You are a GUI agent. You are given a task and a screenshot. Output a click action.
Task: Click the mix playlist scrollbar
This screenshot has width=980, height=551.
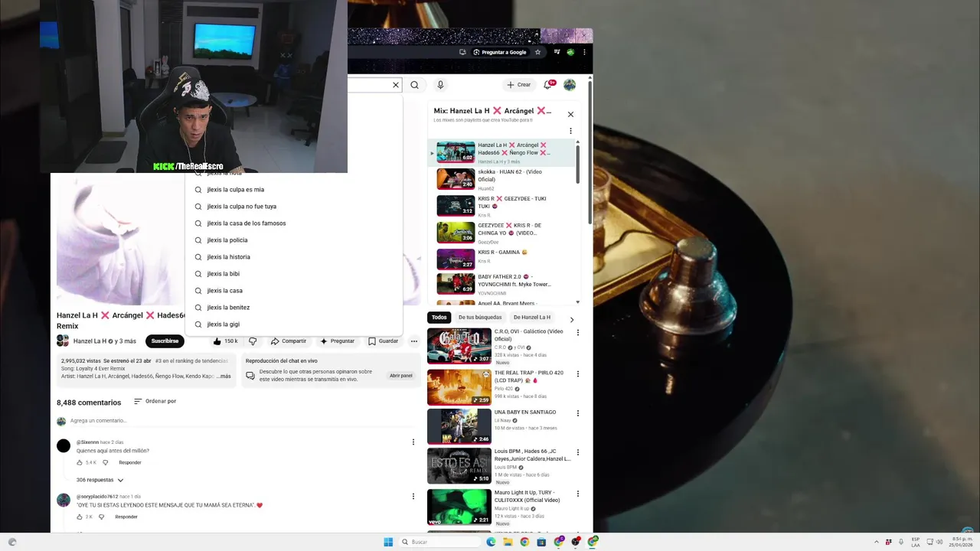[577, 164]
